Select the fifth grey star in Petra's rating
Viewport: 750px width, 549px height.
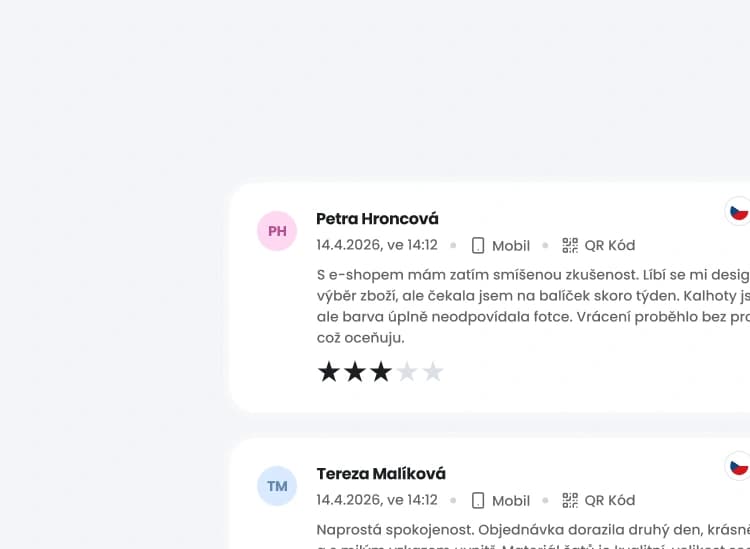(432, 372)
